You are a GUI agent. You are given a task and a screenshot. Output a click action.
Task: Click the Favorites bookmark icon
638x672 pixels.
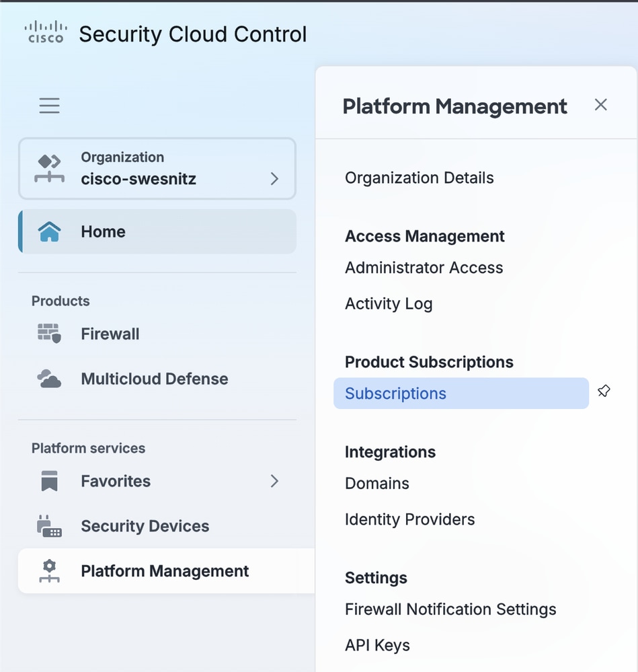pyautogui.click(x=49, y=481)
